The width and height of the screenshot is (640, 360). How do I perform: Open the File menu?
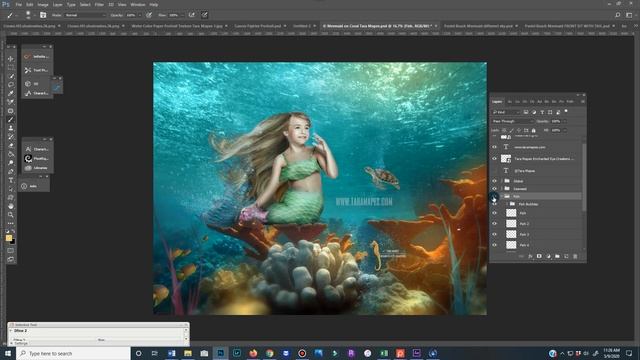tap(18, 4)
